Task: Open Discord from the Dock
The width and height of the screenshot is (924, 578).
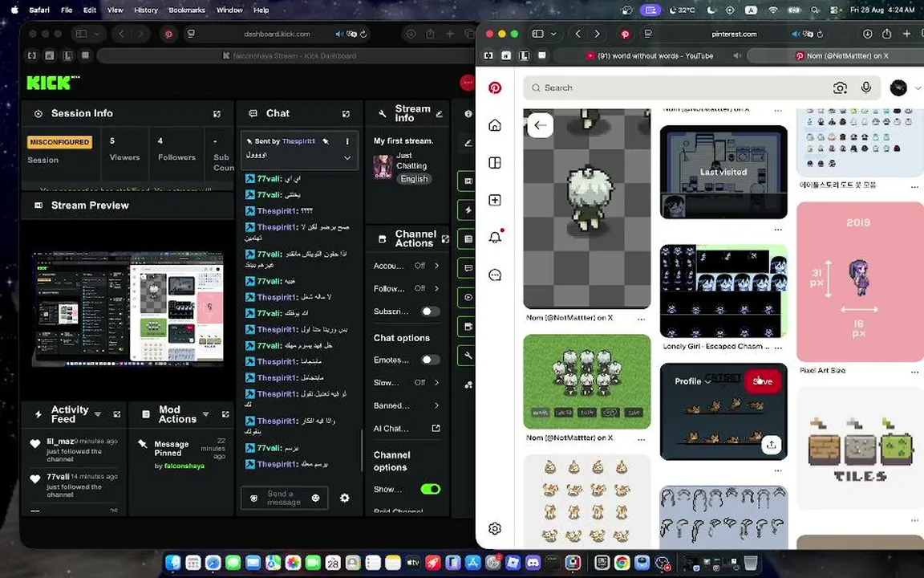Action: [x=533, y=563]
